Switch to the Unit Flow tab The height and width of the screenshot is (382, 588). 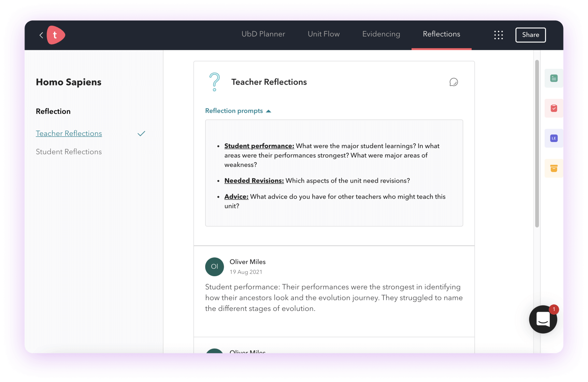(324, 34)
